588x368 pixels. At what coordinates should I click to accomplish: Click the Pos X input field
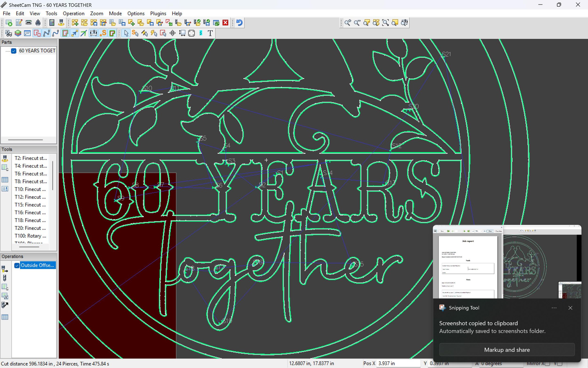click(398, 363)
